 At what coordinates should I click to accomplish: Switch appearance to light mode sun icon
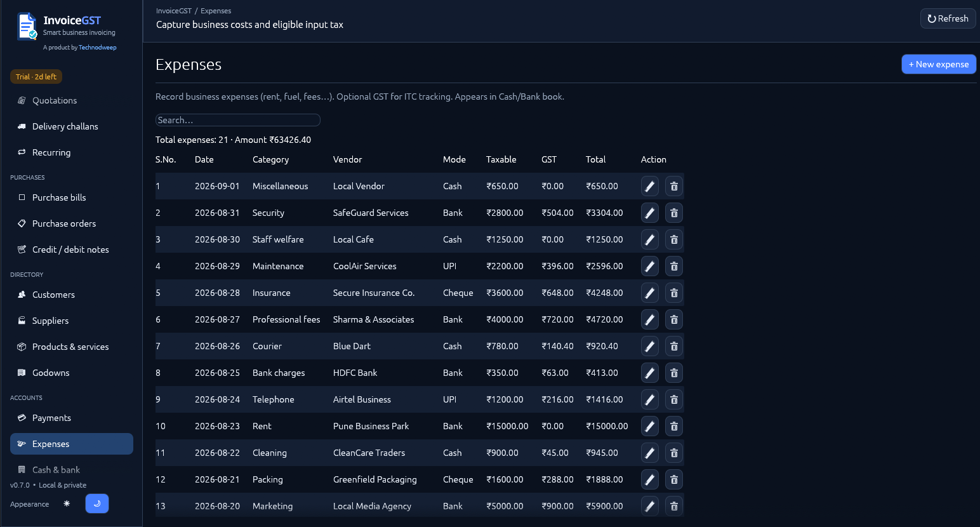click(67, 504)
